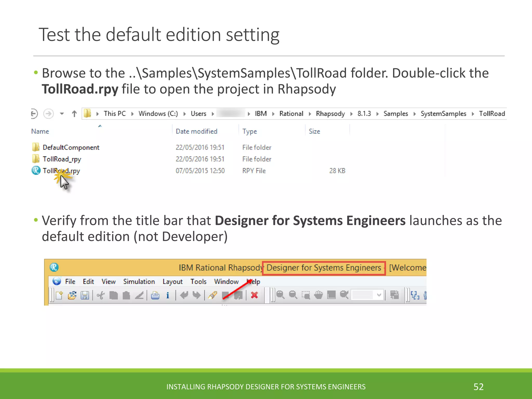
Task: Select 'TollRoad' breadcrumb segment
Action: pos(492,114)
